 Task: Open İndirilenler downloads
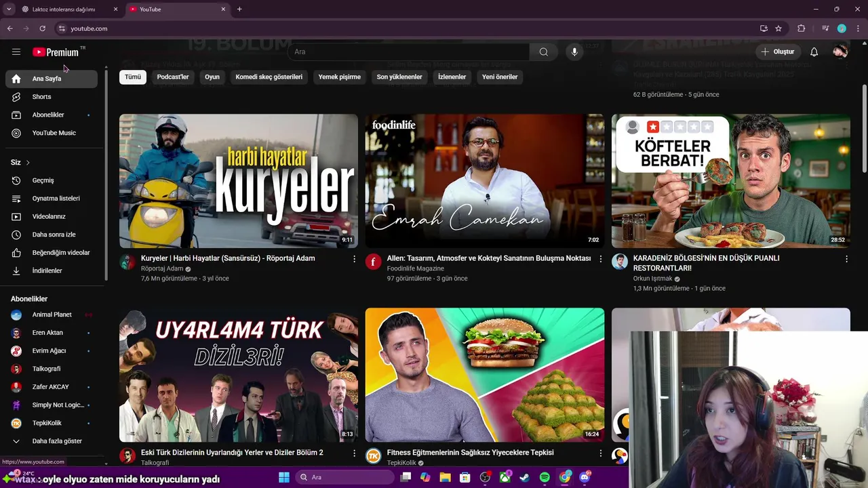pos(52,270)
